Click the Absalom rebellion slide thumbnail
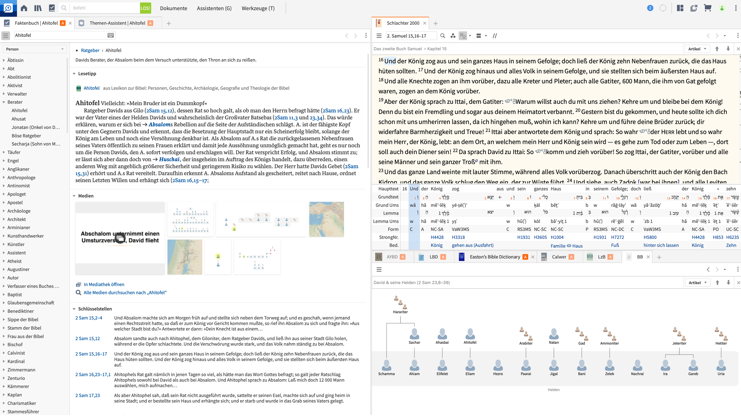Viewport: 741px width, 416px height. click(119, 238)
